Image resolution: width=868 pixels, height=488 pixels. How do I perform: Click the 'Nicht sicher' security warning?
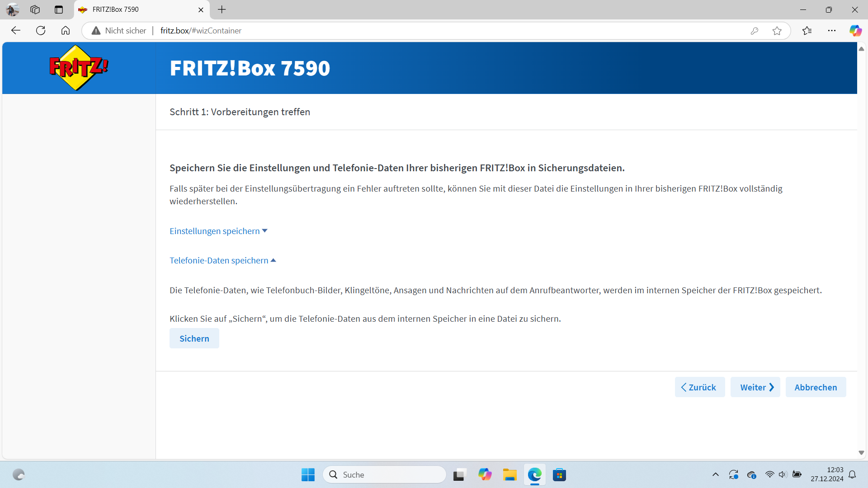point(119,31)
